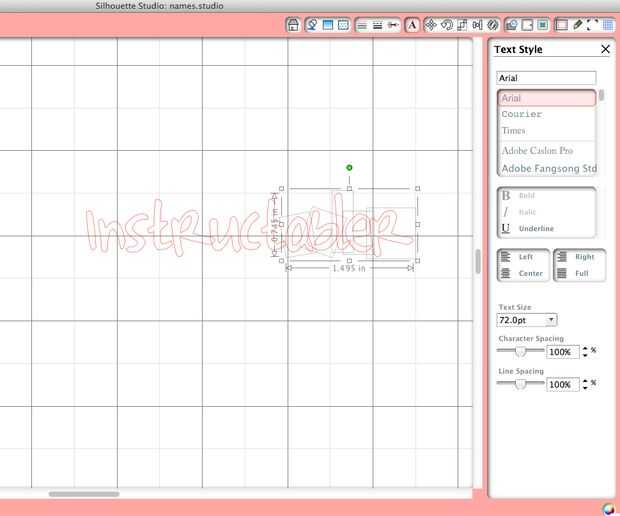Open the Cut Style pencil icon

(x=577, y=25)
